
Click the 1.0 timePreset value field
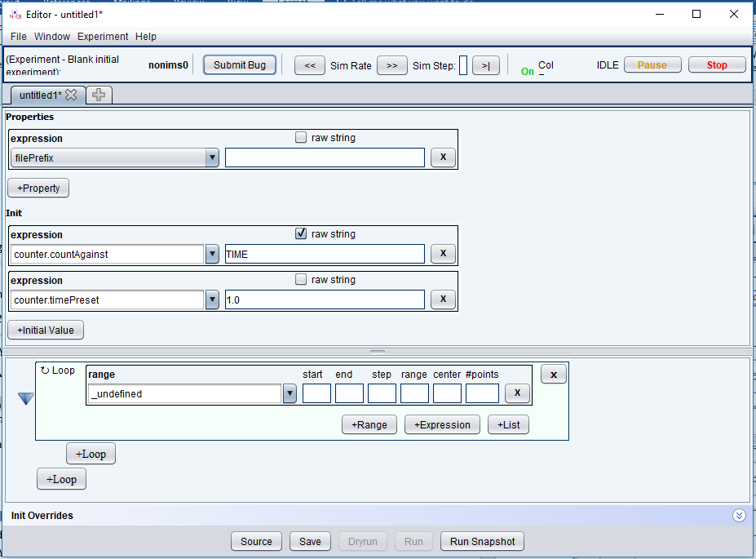[x=325, y=300]
